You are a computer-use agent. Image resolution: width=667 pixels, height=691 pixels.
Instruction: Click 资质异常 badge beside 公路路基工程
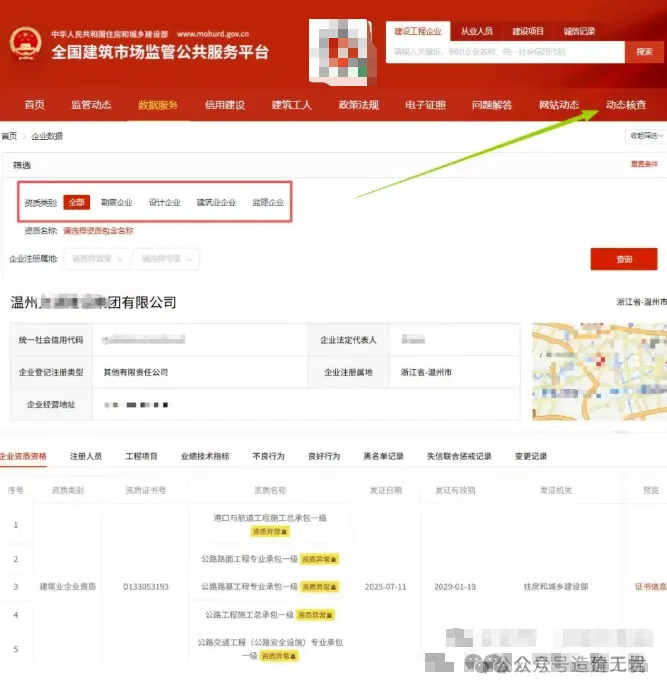click(x=319, y=587)
